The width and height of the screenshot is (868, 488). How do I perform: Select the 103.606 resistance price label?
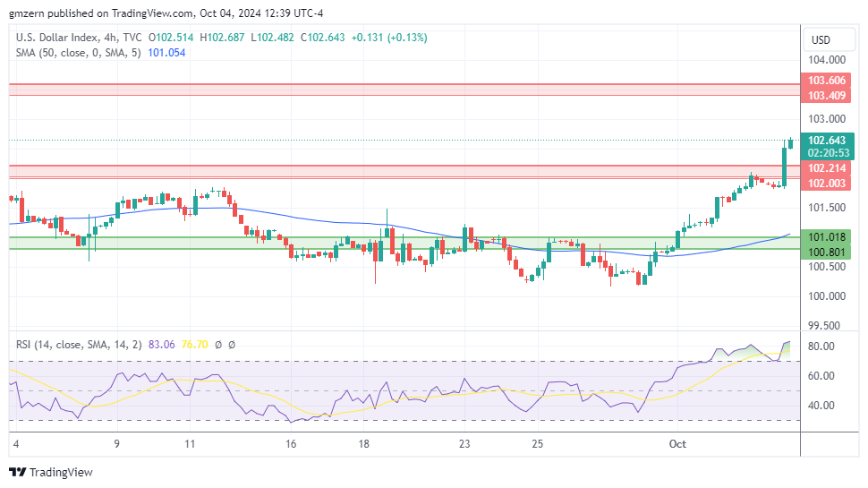827,81
